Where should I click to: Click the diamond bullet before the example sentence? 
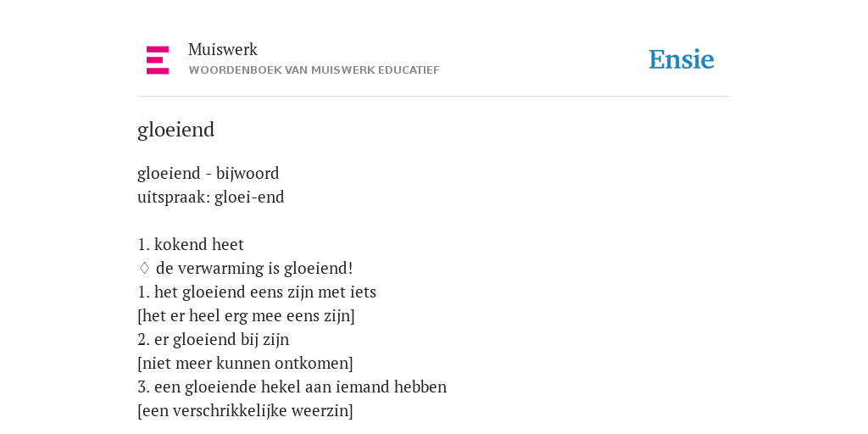pos(144,268)
